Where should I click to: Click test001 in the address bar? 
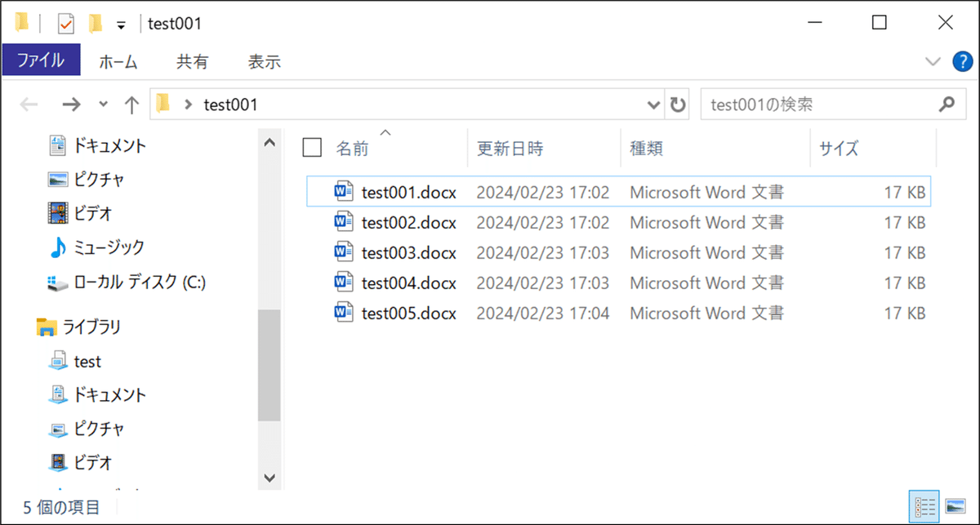(x=230, y=105)
